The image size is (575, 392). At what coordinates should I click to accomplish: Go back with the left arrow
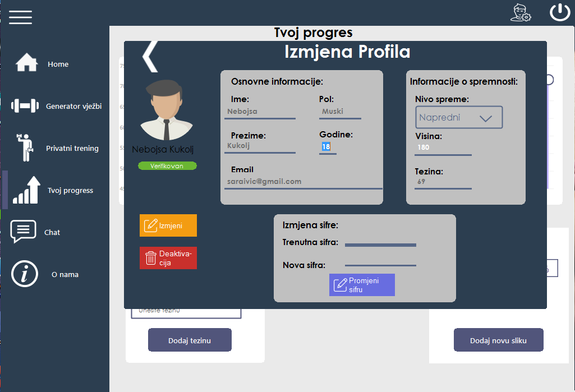click(150, 57)
